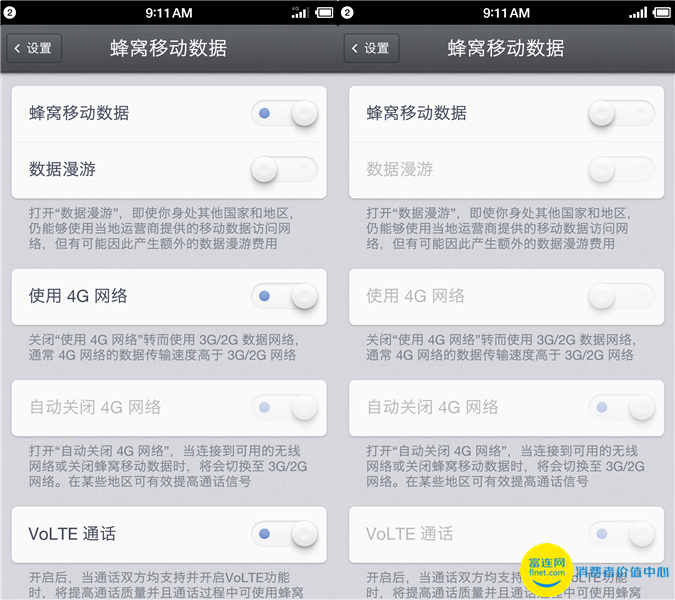Tap the 9:11 AM clock in left status bar
The image size is (675, 600).
tap(169, 13)
